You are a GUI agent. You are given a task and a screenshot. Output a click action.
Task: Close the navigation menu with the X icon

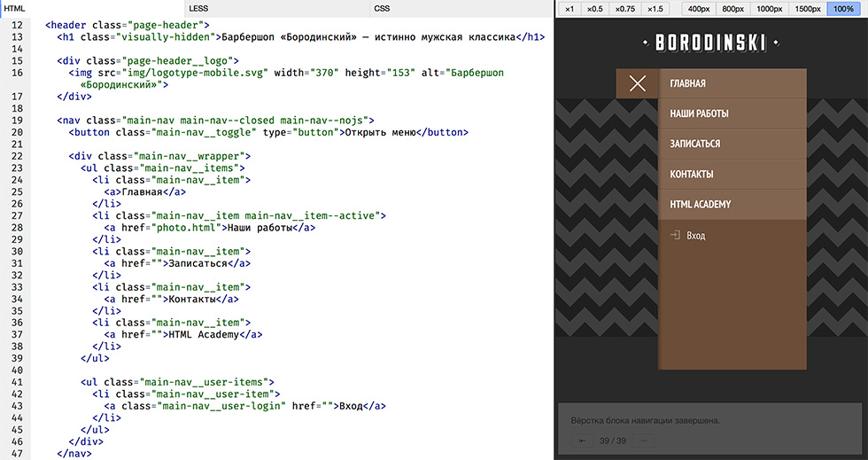pos(637,84)
